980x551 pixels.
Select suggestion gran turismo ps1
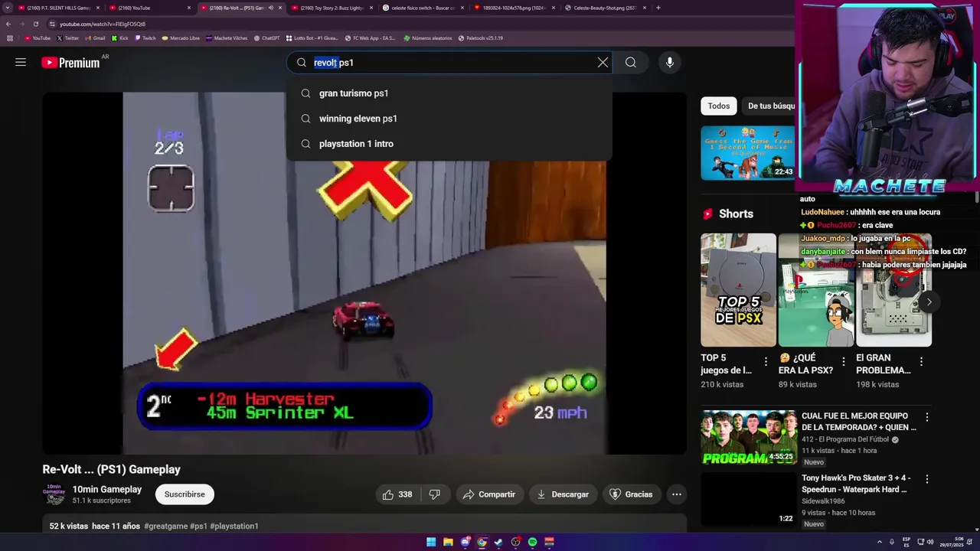(x=449, y=93)
